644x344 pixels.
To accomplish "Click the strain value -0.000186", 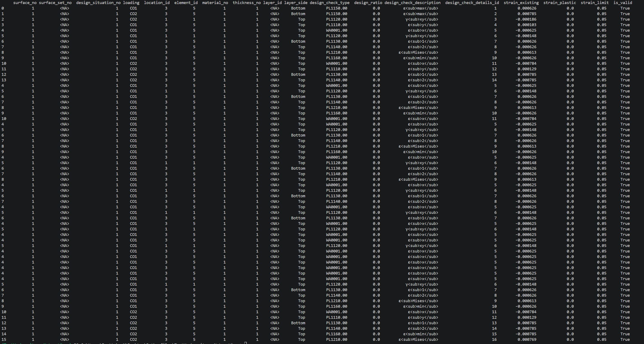I will tap(526, 19).
